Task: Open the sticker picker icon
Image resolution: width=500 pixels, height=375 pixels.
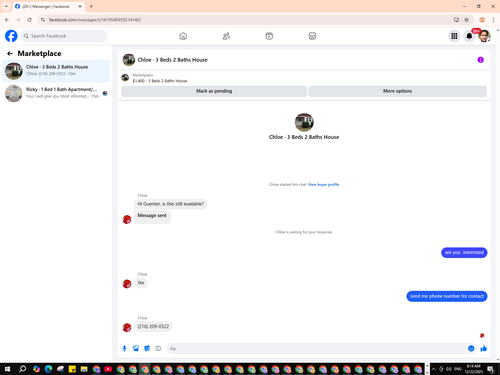Action: (147, 348)
